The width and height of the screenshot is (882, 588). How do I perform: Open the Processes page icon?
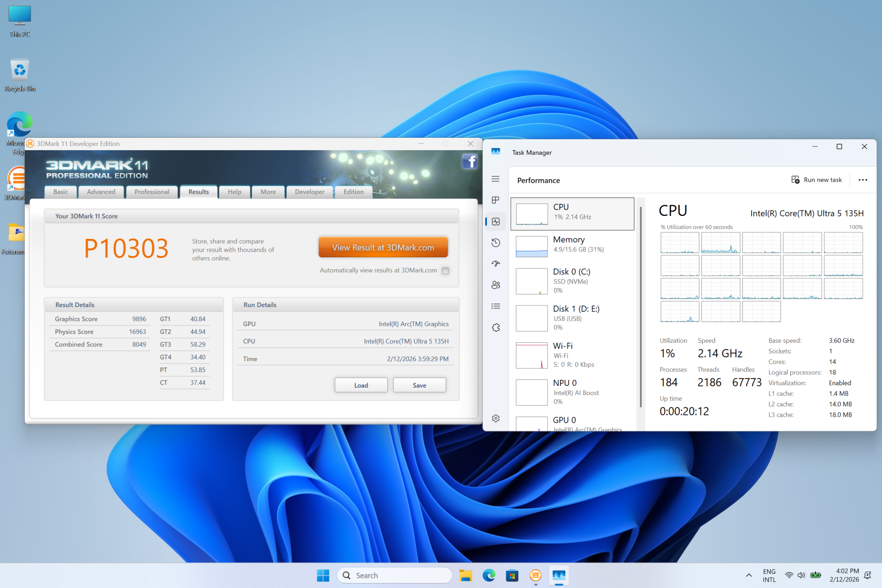pyautogui.click(x=495, y=200)
